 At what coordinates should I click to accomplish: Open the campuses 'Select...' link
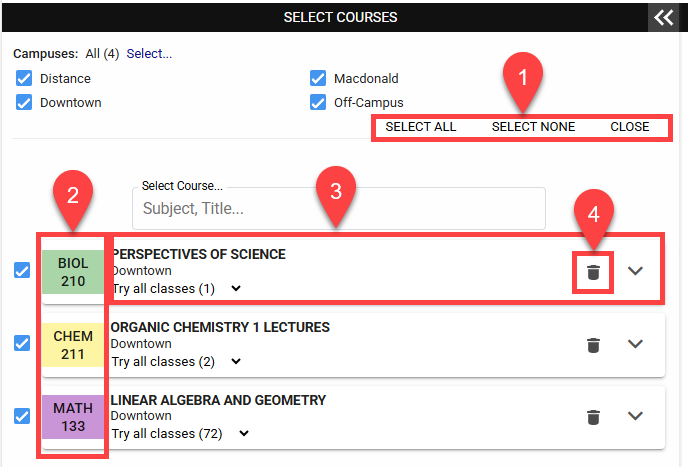[149, 54]
